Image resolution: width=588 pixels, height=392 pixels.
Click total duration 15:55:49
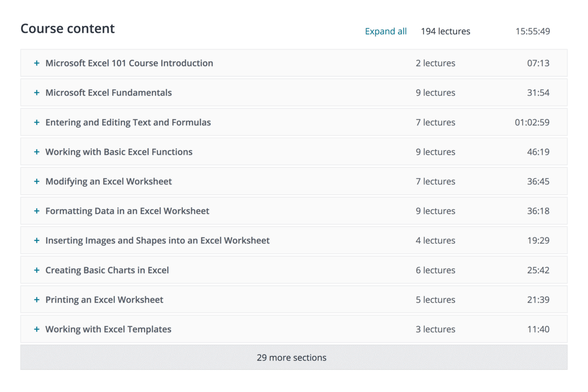(533, 31)
